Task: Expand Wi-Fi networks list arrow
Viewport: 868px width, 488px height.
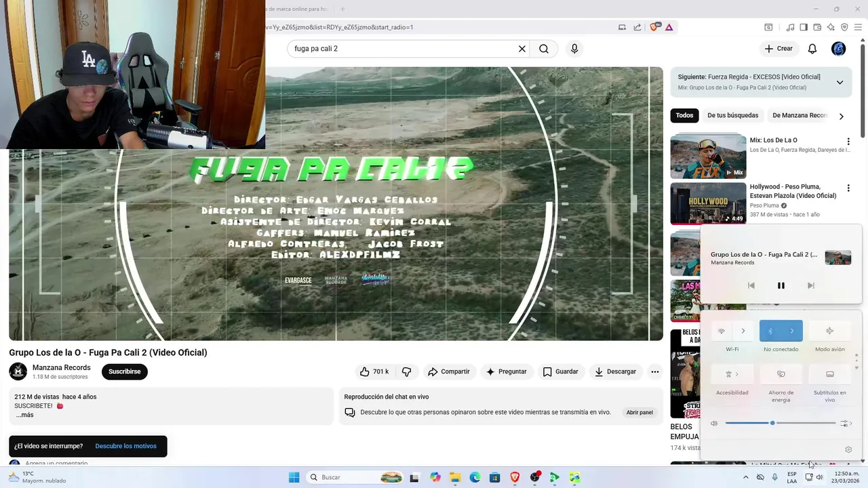Action: tap(743, 331)
